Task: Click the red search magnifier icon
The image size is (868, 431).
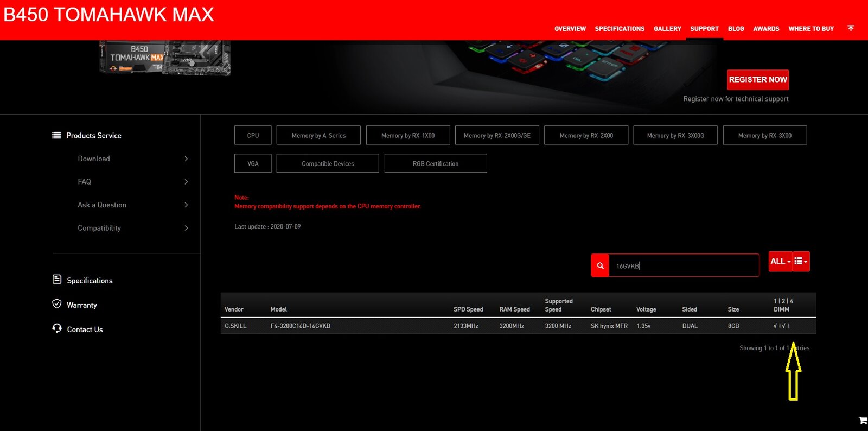Action: (600, 265)
